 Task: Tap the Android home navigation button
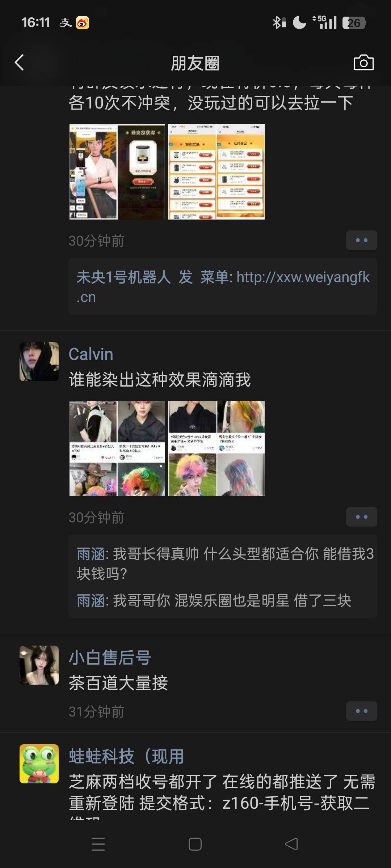pos(195,844)
